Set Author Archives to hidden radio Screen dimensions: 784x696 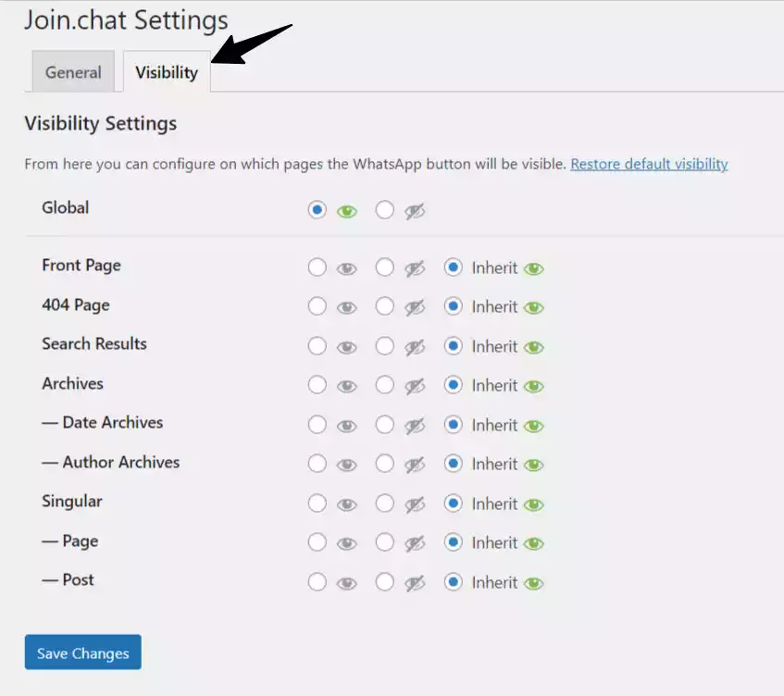(x=384, y=464)
